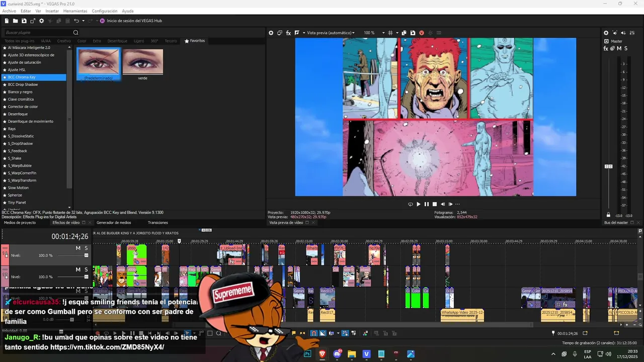Viewport: 644px width, 362px height.
Task: Open the preview properties gear icon
Action: coord(271,33)
